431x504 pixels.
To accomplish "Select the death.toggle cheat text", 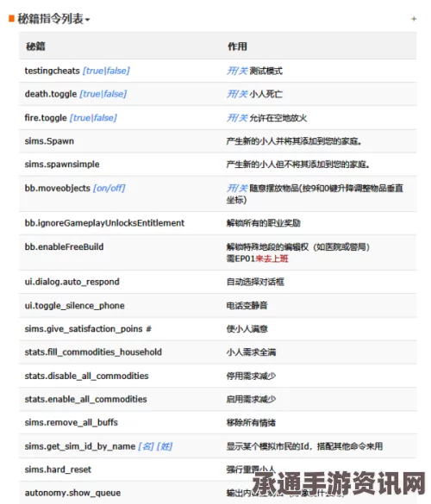I will (51, 94).
